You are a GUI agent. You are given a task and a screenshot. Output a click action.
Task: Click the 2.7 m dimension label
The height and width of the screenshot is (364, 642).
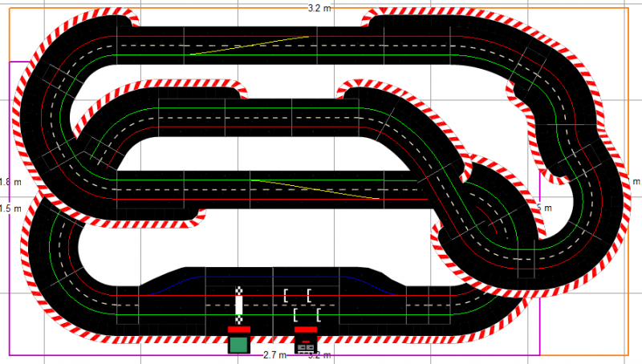274,355
